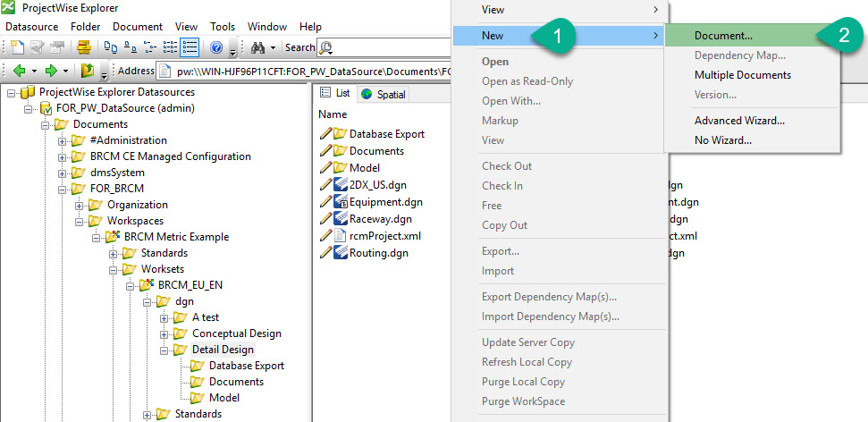Select Standards under BRCM Metric Example
Screen dimensions: 868x422
click(164, 253)
